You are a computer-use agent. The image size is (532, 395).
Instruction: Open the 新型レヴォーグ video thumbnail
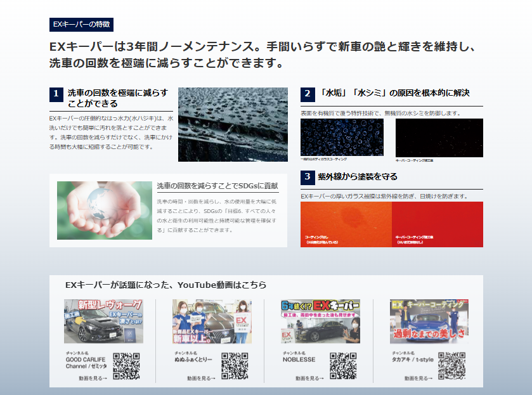click(103, 321)
